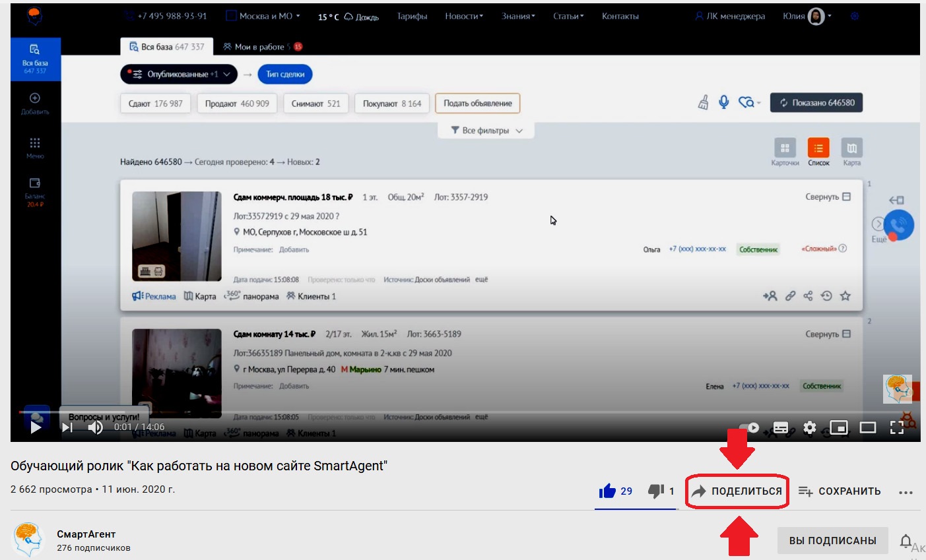Collapse the комната listing via Свернуть
The height and width of the screenshot is (560, 926).
[828, 334]
